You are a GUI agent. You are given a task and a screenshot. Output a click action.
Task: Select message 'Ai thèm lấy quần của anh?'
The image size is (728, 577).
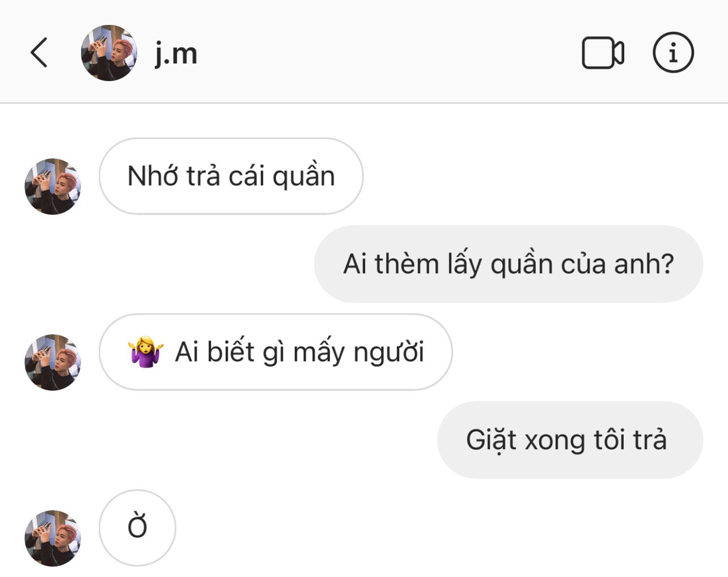tap(508, 264)
